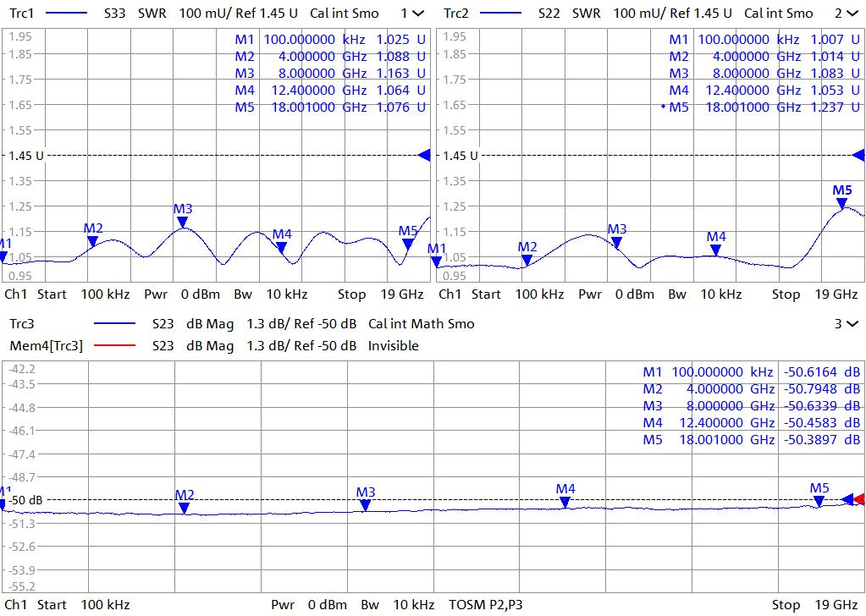Select the Trc1 trace label
This screenshot has width=866, height=616.
point(23,14)
